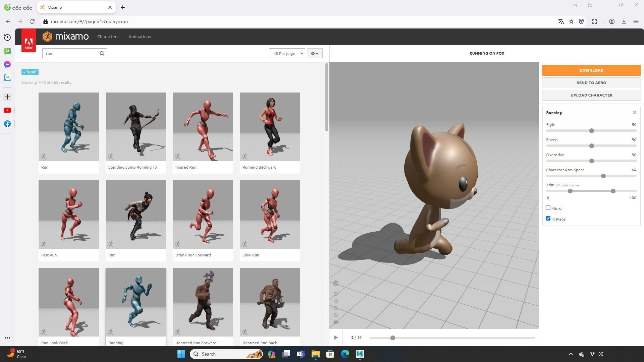The height and width of the screenshot is (362, 644).
Task: Select the Mixamo browser tab
Action: 76,7
